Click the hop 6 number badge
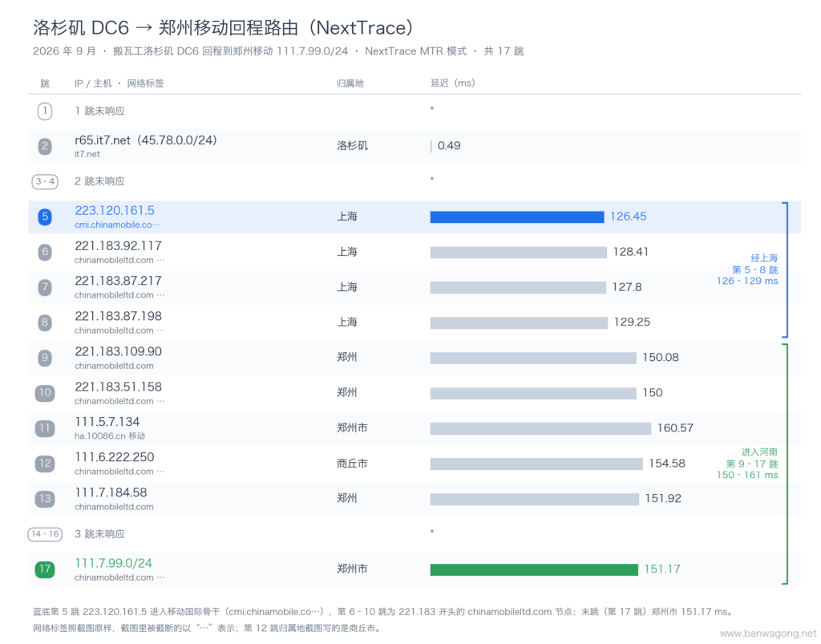 click(45, 252)
